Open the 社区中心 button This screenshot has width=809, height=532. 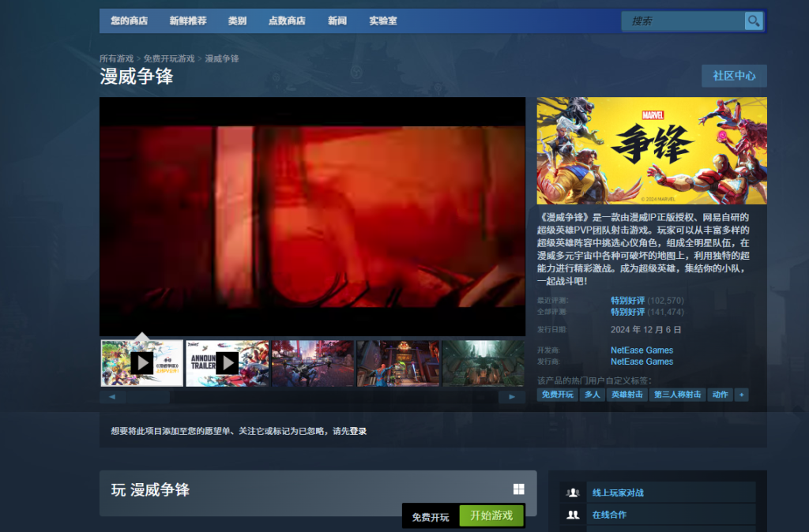[734, 76]
